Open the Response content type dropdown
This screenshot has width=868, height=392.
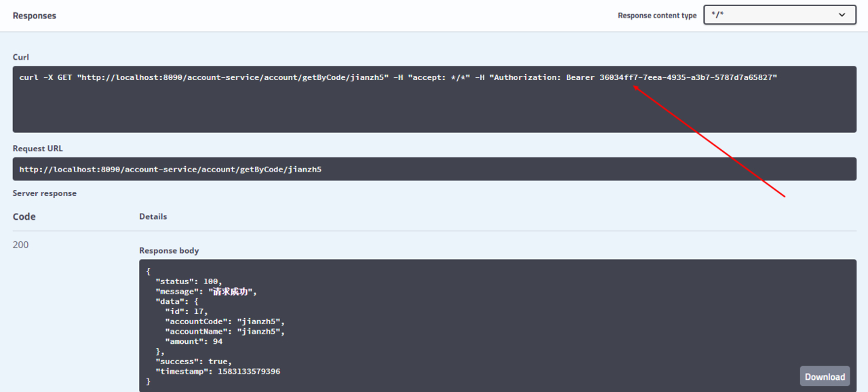point(780,15)
